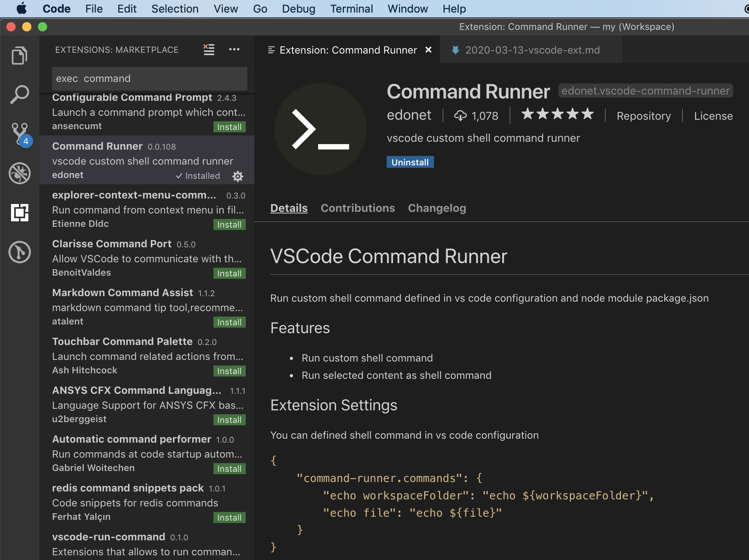Open the Explorer view in activity bar

19,56
